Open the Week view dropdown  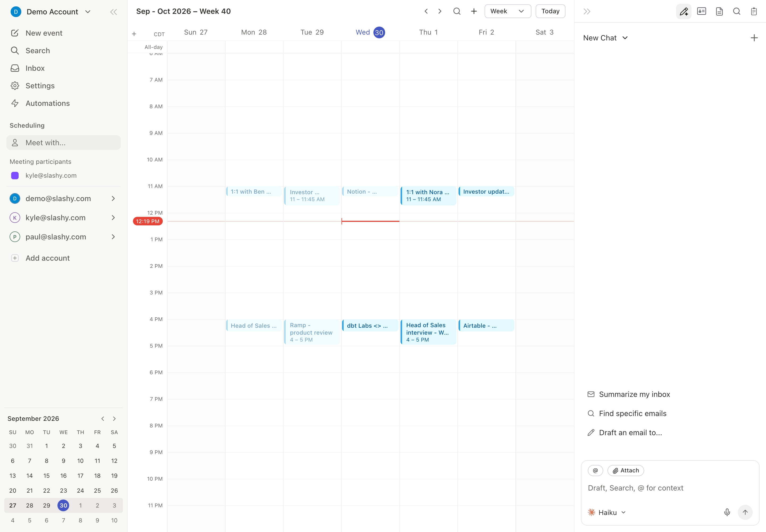[508, 11]
